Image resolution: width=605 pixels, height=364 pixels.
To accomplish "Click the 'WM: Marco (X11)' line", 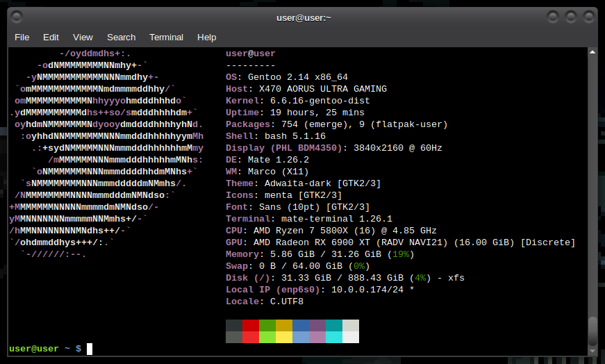I will 267,172.
